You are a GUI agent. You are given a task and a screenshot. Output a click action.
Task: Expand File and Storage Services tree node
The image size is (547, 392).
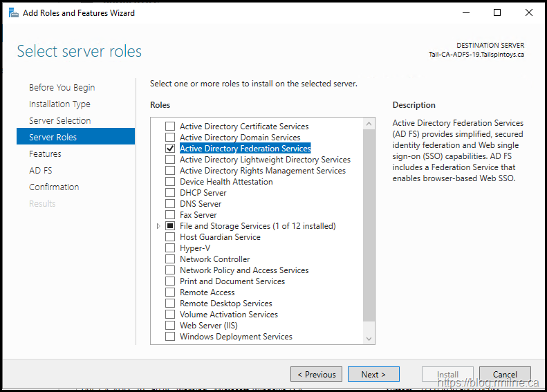(158, 226)
